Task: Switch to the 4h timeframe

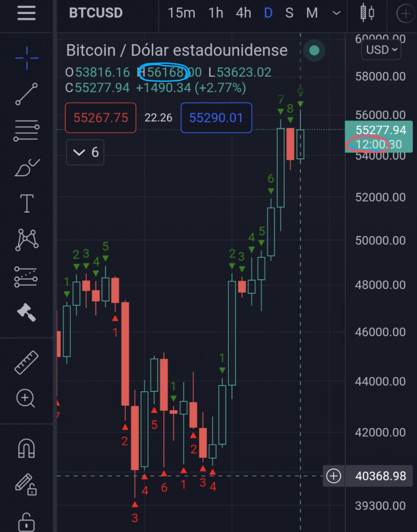Action: click(243, 13)
